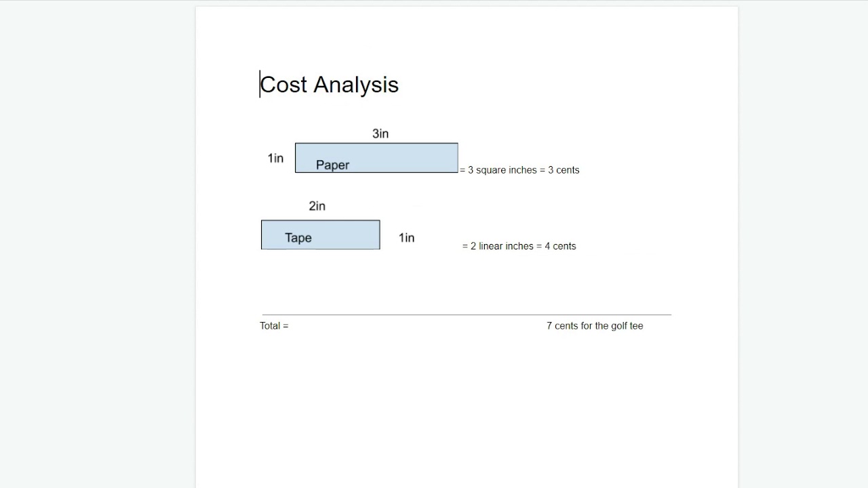Click the word "Cost" in the heading
Image resolution: width=868 pixels, height=488 pixels.
coord(283,85)
